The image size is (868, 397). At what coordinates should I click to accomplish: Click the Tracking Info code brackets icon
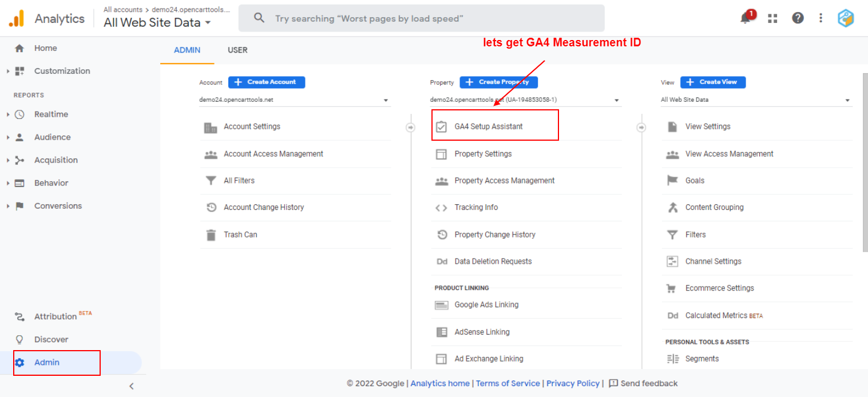pyautogui.click(x=441, y=208)
